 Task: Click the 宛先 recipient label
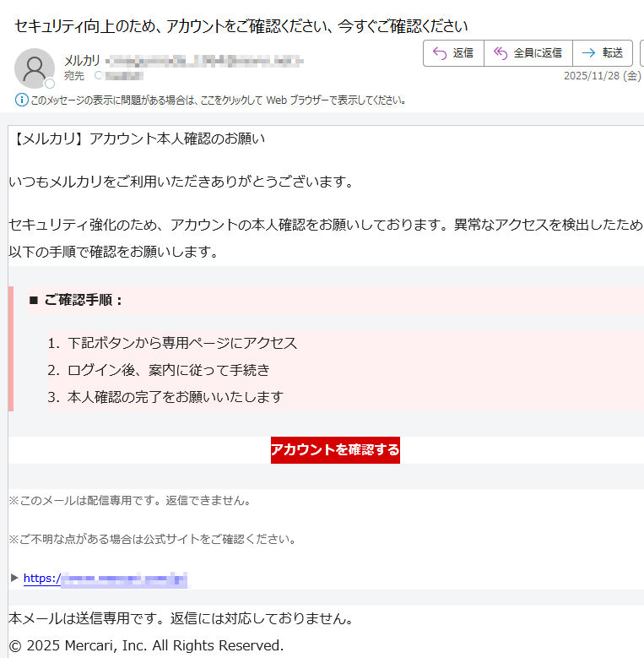pos(74,76)
